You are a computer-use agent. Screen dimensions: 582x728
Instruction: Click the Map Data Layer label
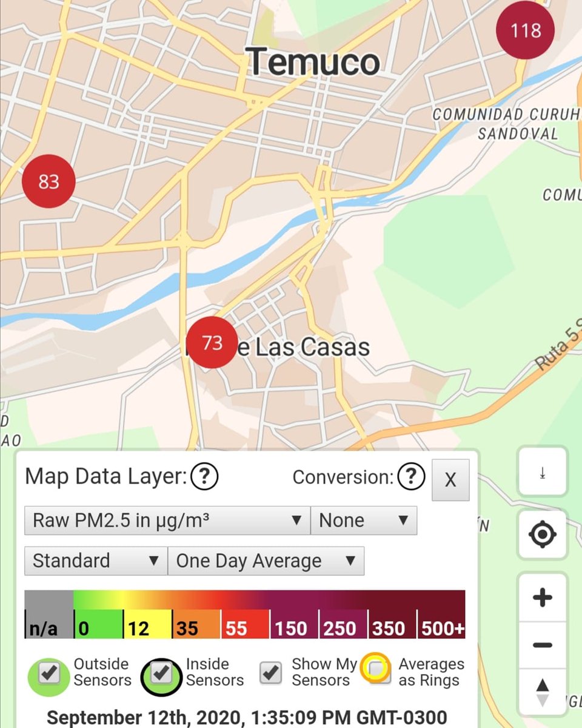point(105,477)
